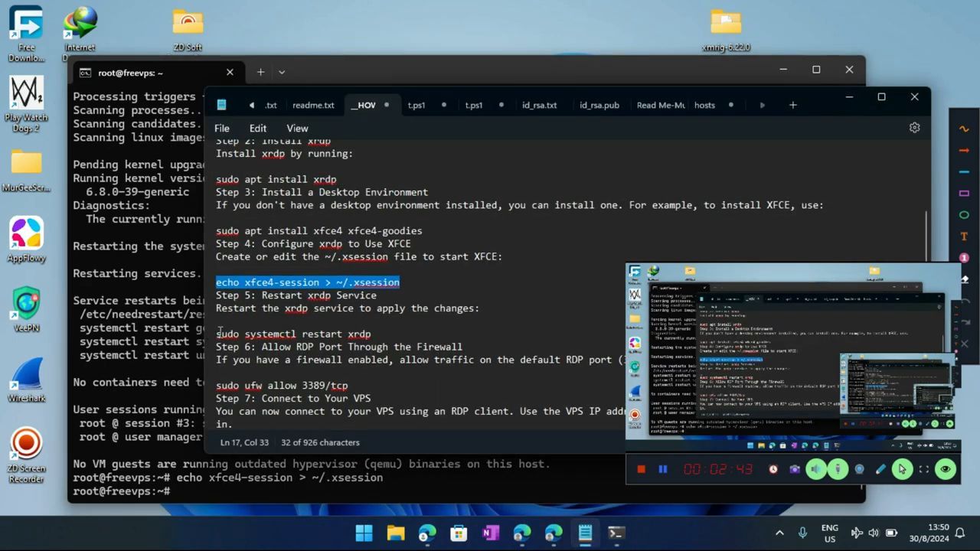Switch to the hosts tab
The width and height of the screenshot is (980, 551).
coord(704,105)
